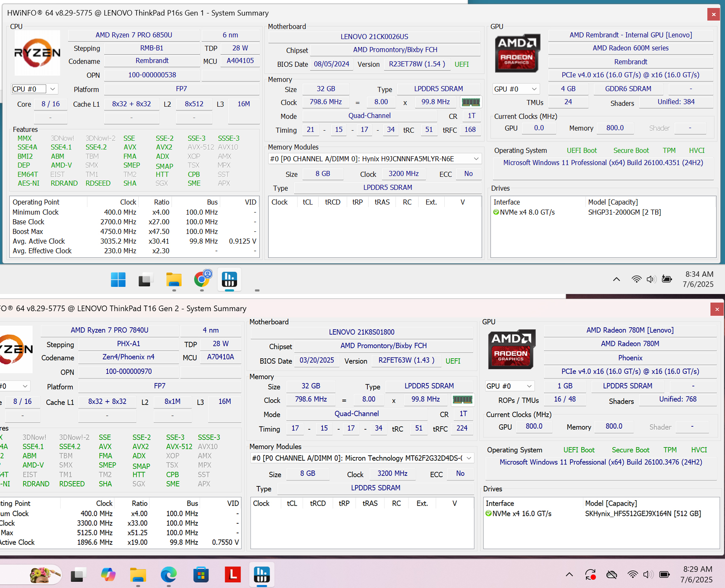Viewport: 725px width, 588px height.
Task: Click the memory module icon in T16 window
Action: 463,399
